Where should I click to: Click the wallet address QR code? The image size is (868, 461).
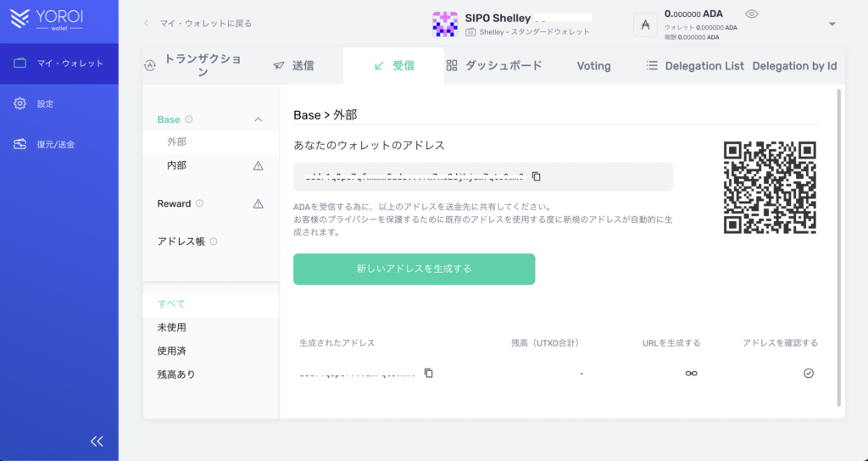tap(770, 187)
